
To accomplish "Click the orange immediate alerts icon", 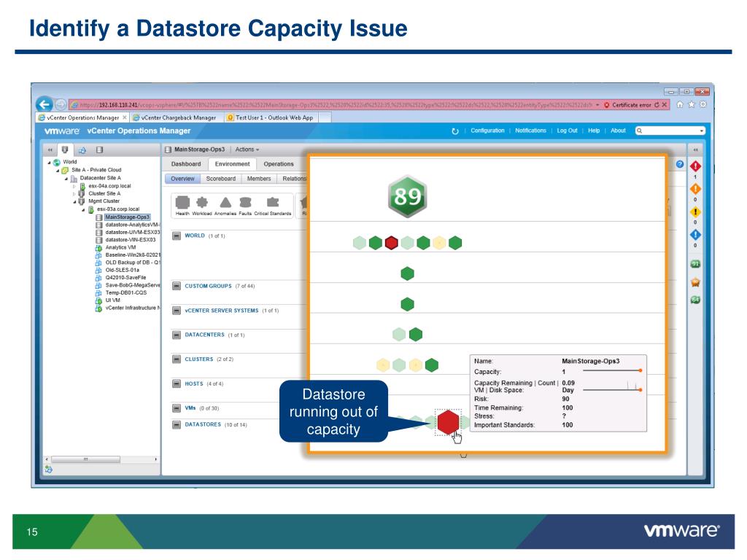I will [695, 189].
